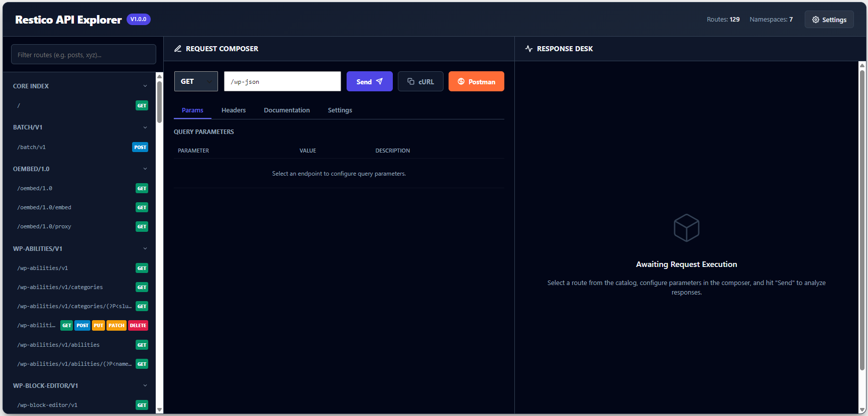The height and width of the screenshot is (416, 868).
Task: Open the Documentation tab
Action: click(x=287, y=110)
